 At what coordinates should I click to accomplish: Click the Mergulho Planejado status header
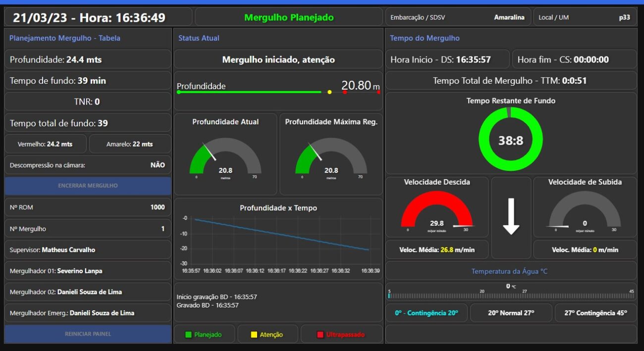289,17
